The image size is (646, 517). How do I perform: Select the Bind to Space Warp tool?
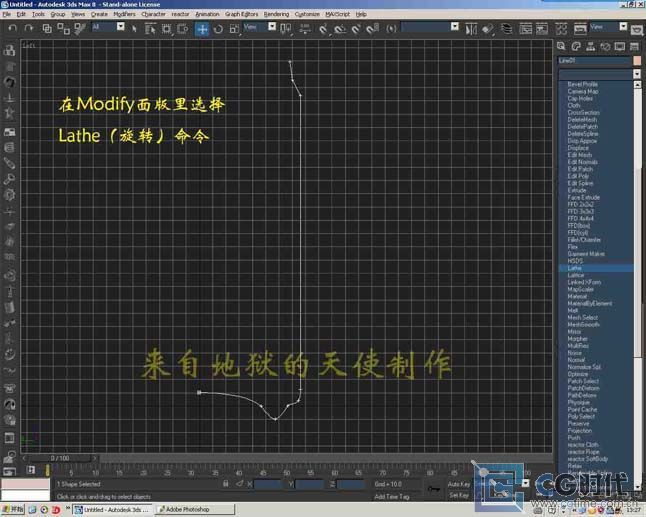[79, 28]
